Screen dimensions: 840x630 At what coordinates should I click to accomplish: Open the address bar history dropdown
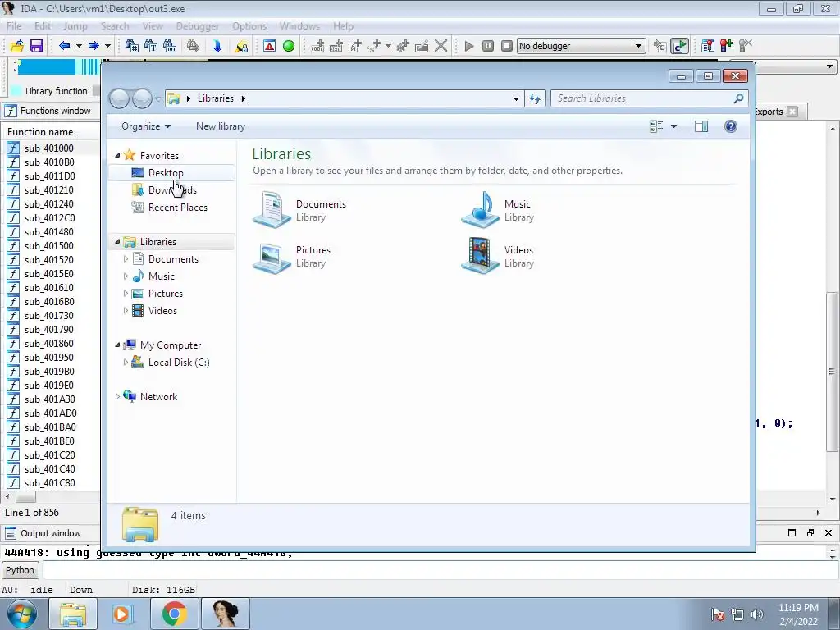516,98
